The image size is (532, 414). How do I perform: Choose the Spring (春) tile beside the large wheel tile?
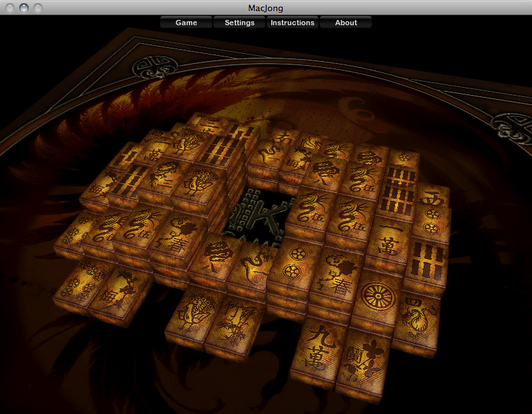pos(336,274)
